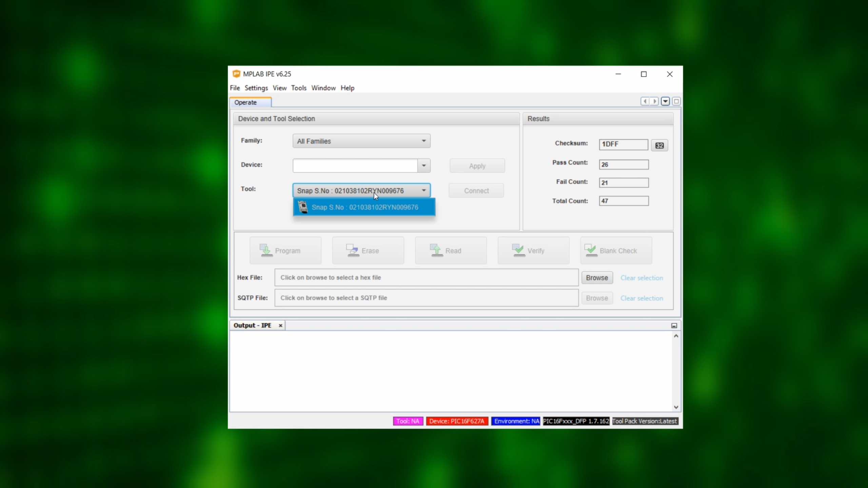Click the Verify button icon

(518, 250)
